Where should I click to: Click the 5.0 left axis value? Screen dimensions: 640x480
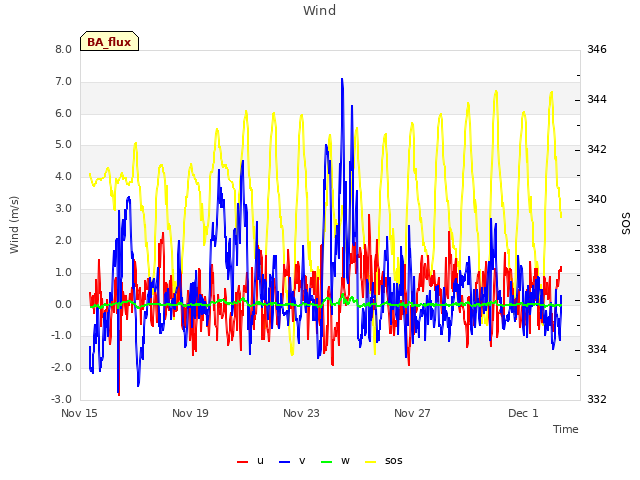point(64,144)
